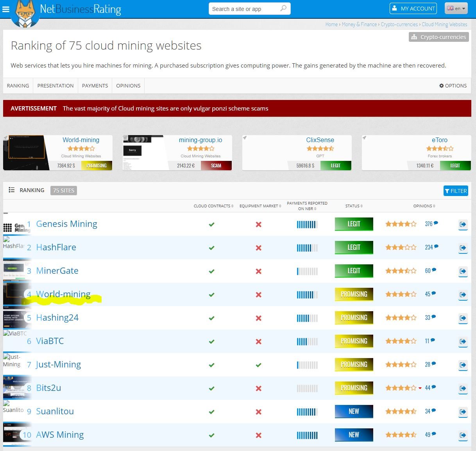Screen dimensions: 476x451
Task: Click the search magnifier icon
Action: [x=283, y=8]
